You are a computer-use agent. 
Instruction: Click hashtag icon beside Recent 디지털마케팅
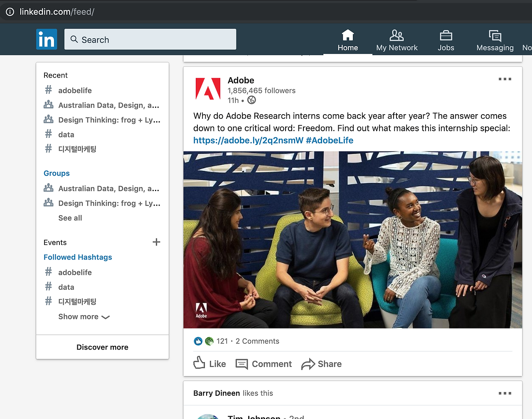pos(49,148)
